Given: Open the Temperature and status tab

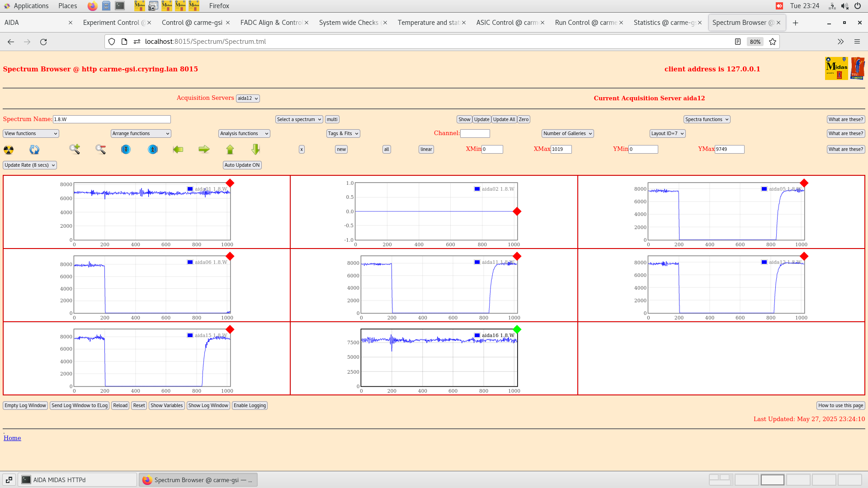Looking at the screenshot, I should click(x=428, y=23).
